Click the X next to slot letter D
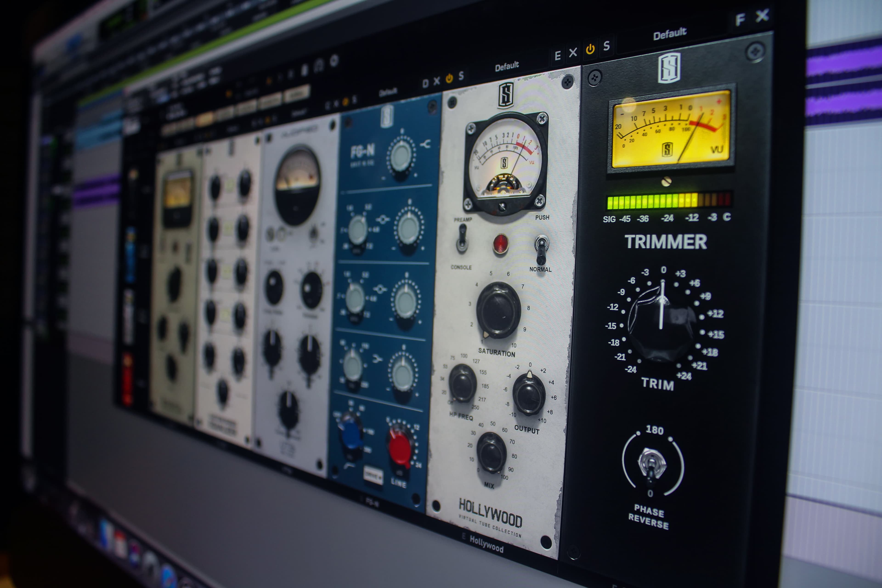 (436, 81)
